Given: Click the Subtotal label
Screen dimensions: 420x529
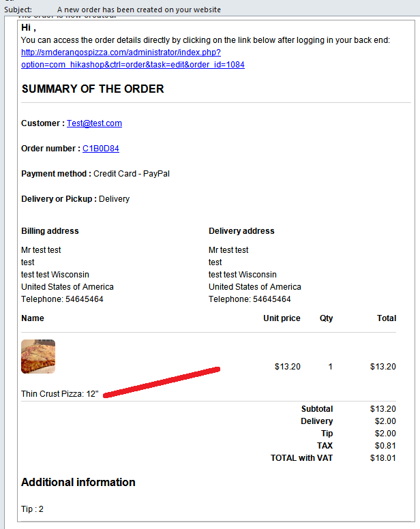Looking at the screenshot, I should pos(316,409).
